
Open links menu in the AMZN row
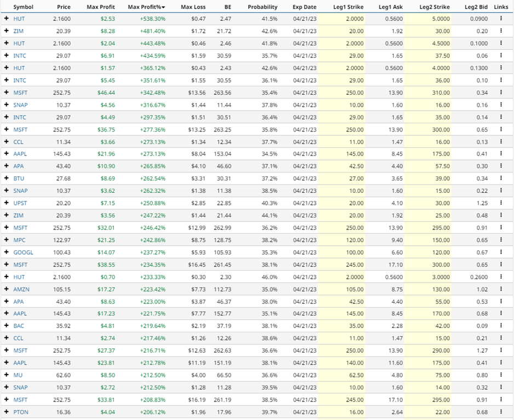[501, 289]
